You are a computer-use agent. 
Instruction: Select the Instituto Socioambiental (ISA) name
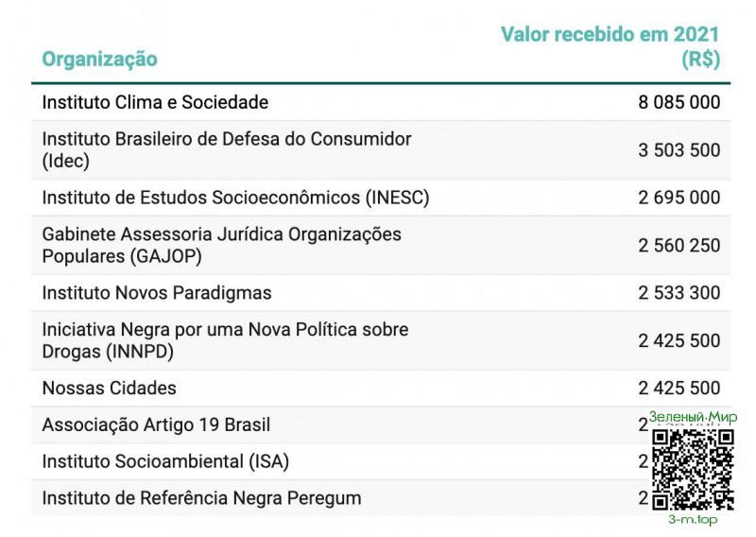(165, 461)
